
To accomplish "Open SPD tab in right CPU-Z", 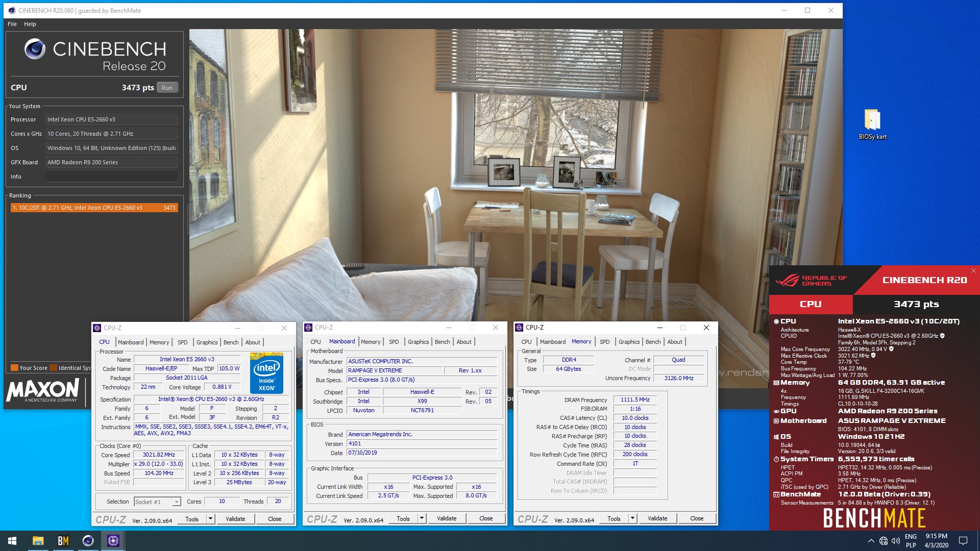I will [605, 342].
